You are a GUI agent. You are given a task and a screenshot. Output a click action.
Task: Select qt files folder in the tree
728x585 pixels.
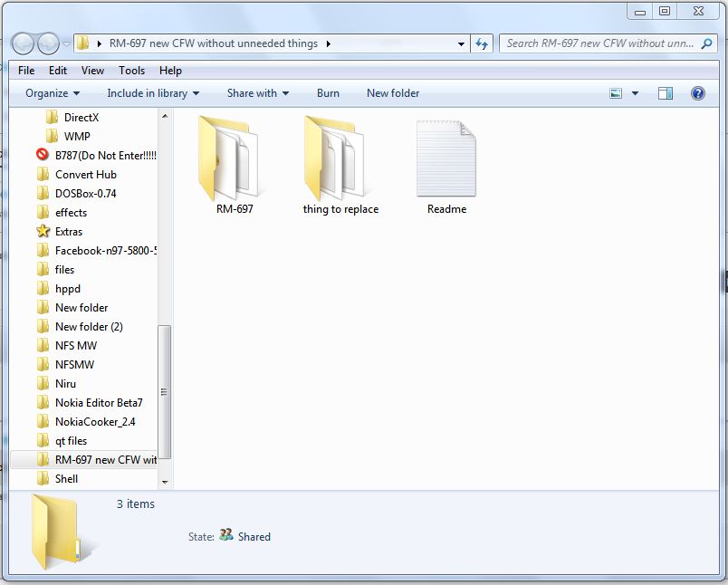71,441
